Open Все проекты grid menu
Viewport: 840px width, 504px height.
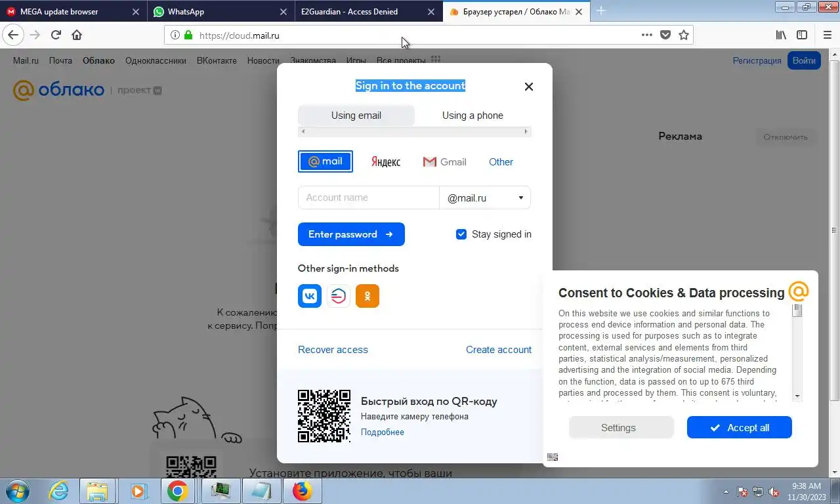point(436,60)
